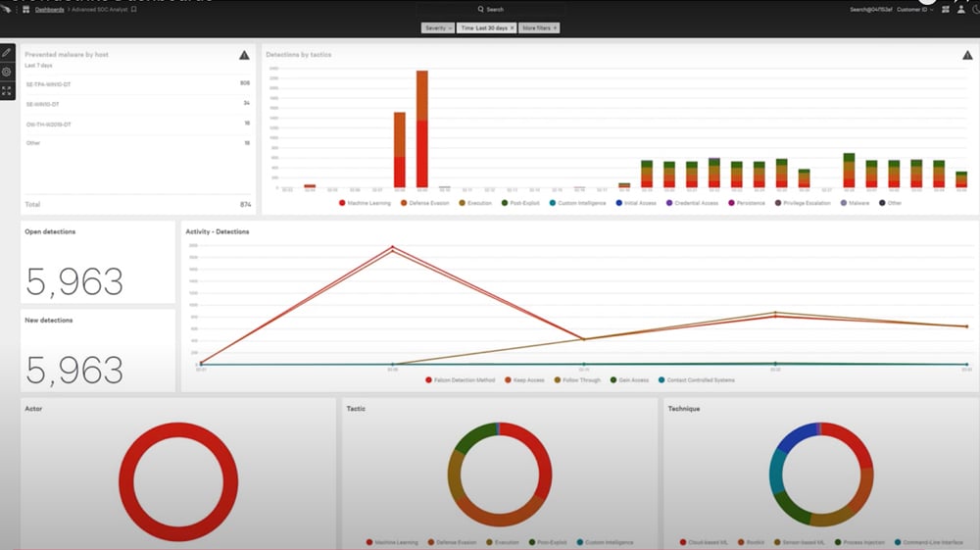The width and height of the screenshot is (980, 550).
Task: Open dashboard settings gear icon
Action: [7, 72]
